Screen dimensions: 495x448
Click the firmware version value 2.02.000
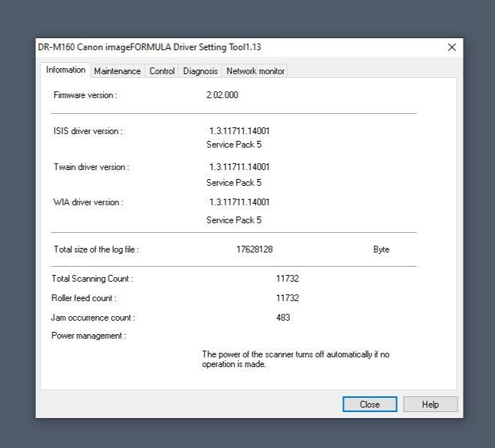(x=222, y=96)
